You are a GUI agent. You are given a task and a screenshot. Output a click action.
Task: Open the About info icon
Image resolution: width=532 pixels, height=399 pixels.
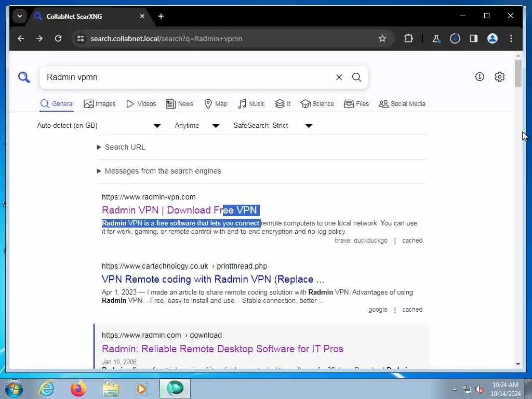point(480,77)
